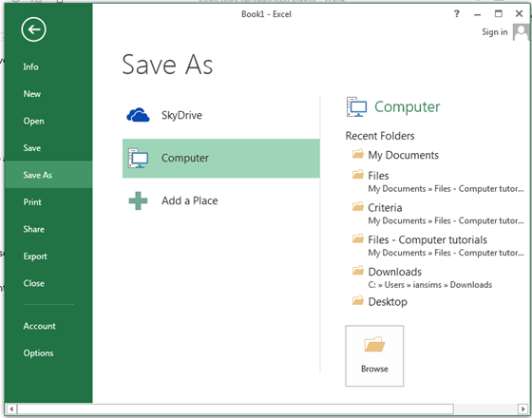This screenshot has height=418, width=532.
Task: Click the folder icon beside Desktop
Action: coord(358,300)
